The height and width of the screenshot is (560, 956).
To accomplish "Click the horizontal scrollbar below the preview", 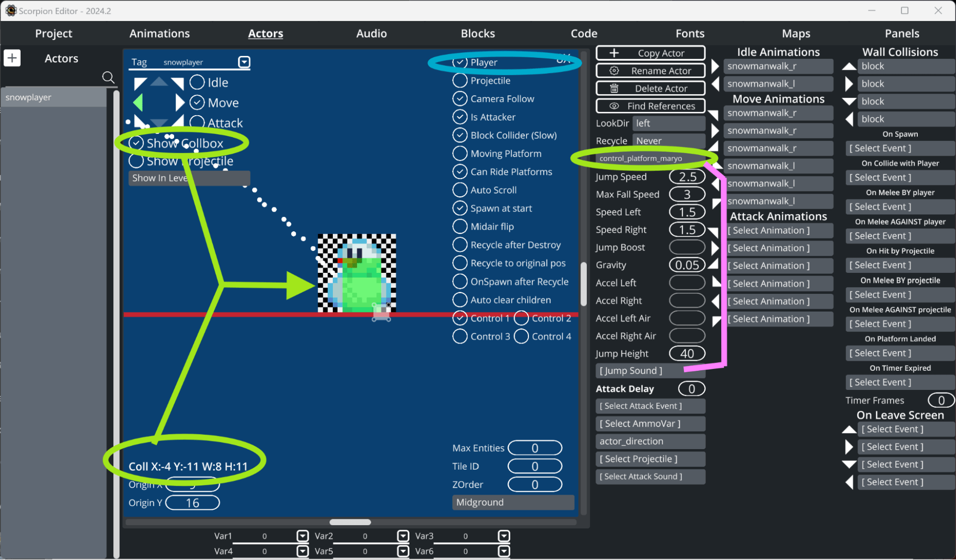I will tap(350, 522).
